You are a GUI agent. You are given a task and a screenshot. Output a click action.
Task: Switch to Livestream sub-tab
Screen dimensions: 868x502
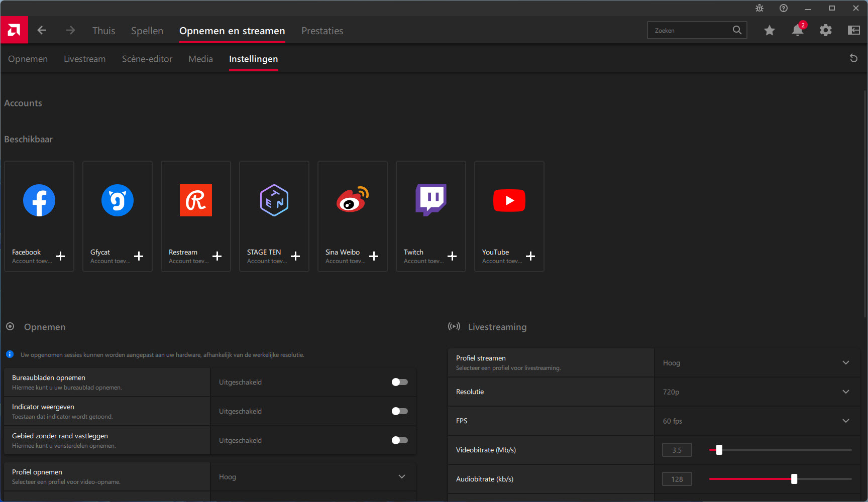click(x=85, y=59)
